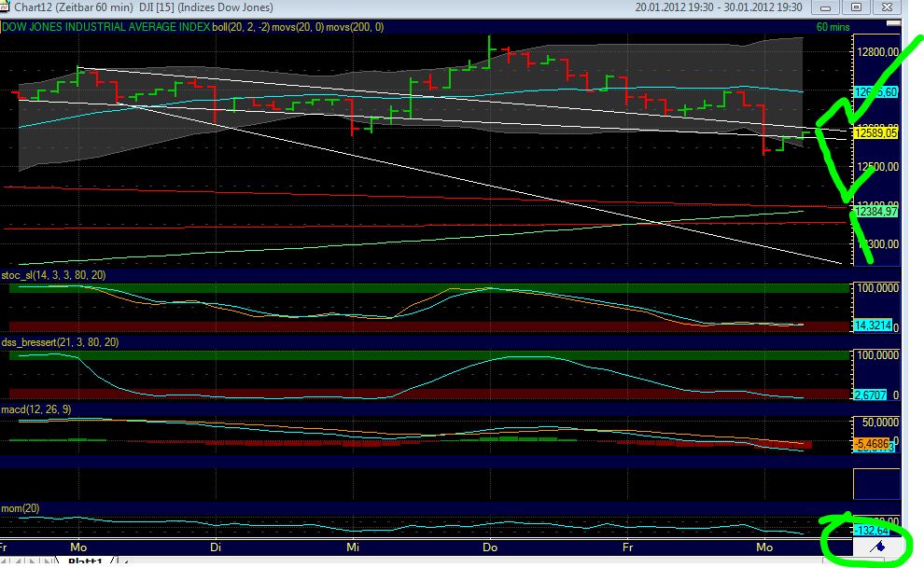Click the Mi day label on time axis
This screenshot has height=568, width=924.
point(353,547)
